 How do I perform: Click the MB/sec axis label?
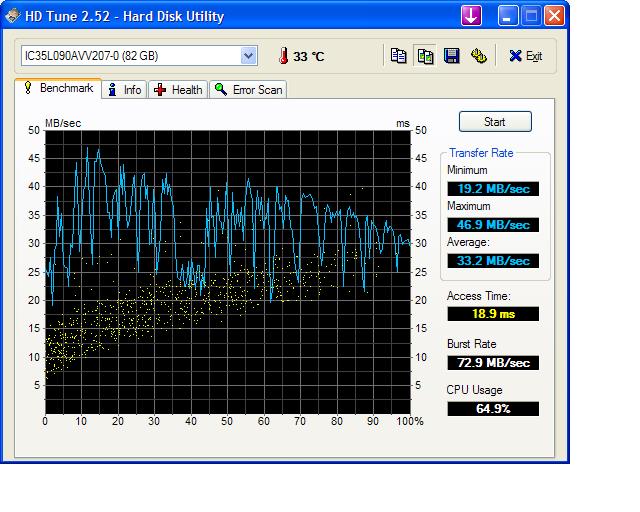63,123
